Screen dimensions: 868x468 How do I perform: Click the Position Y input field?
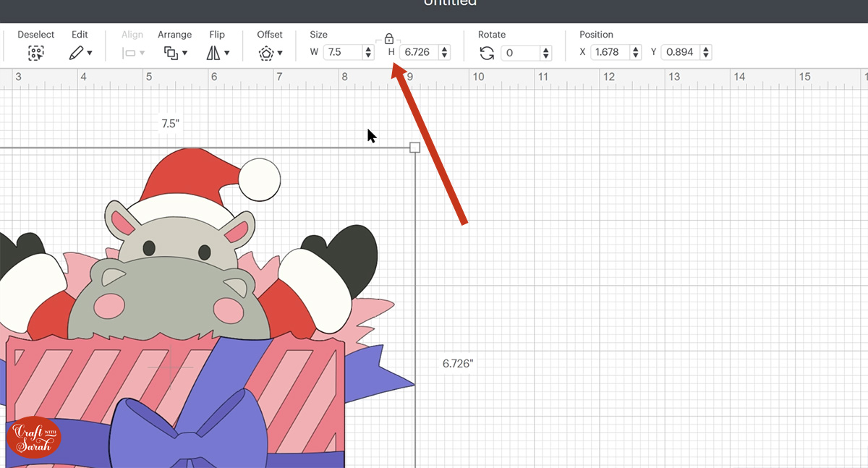(x=681, y=52)
